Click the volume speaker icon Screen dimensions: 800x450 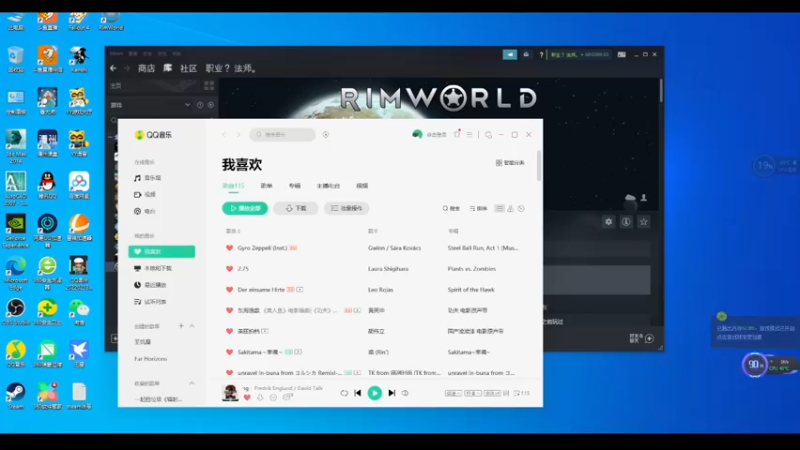[405, 393]
